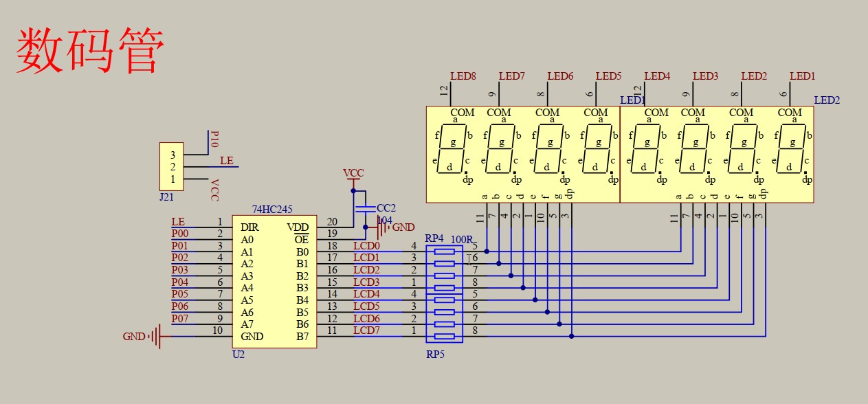Click the seven-segment digit under LED8
The image size is (868, 404).
coord(450,149)
